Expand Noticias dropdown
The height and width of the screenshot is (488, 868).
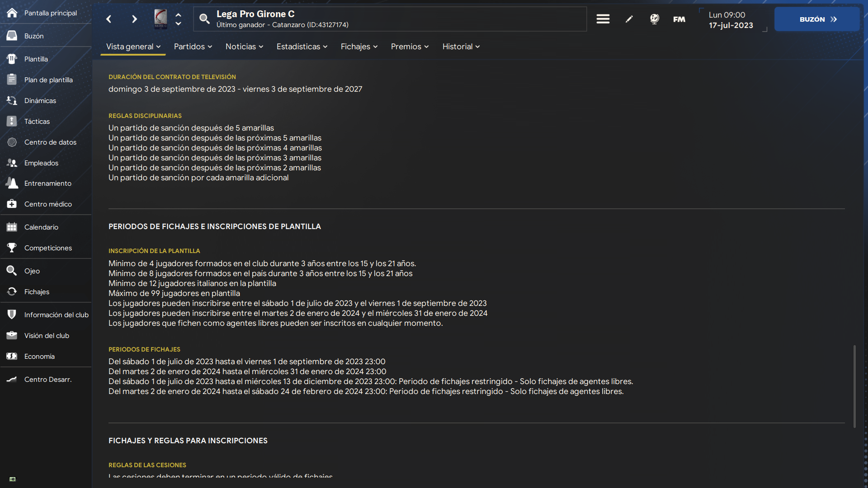click(245, 47)
